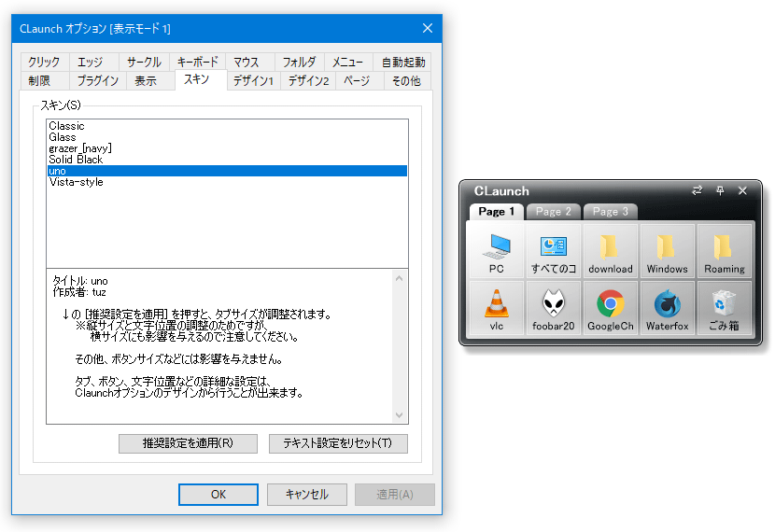Open the キーボード options tab
This screenshot has width=775, height=532.
pyautogui.click(x=197, y=63)
